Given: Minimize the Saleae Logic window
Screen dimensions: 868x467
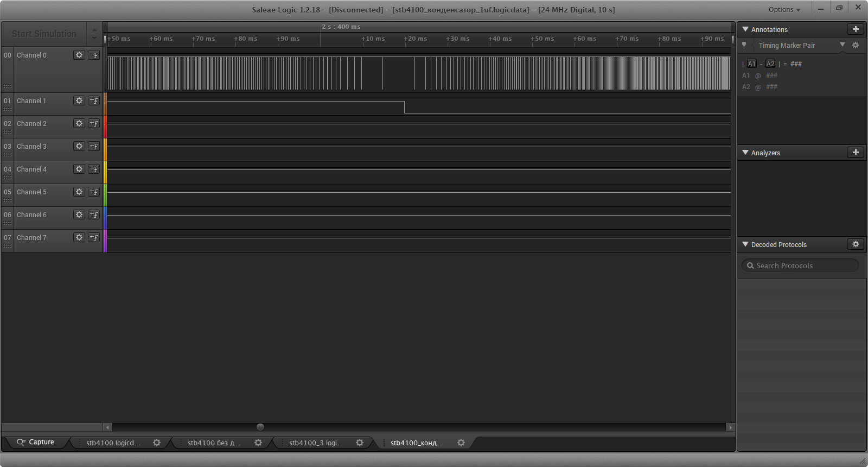Looking at the screenshot, I should click(821, 8).
